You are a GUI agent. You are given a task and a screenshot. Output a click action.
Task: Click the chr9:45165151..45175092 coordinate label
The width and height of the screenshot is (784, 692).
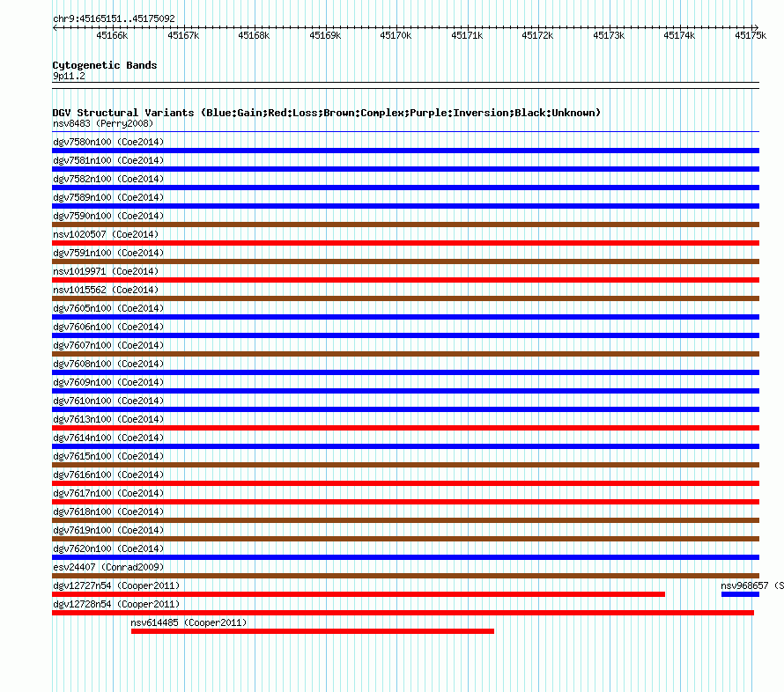pyautogui.click(x=114, y=18)
